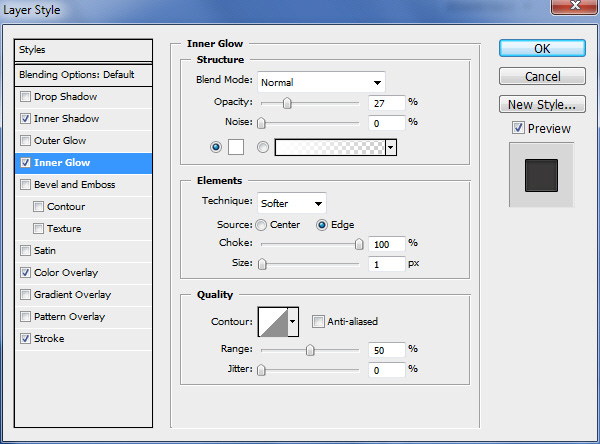Click the Opacity value field
The image size is (600, 444).
pos(386,103)
